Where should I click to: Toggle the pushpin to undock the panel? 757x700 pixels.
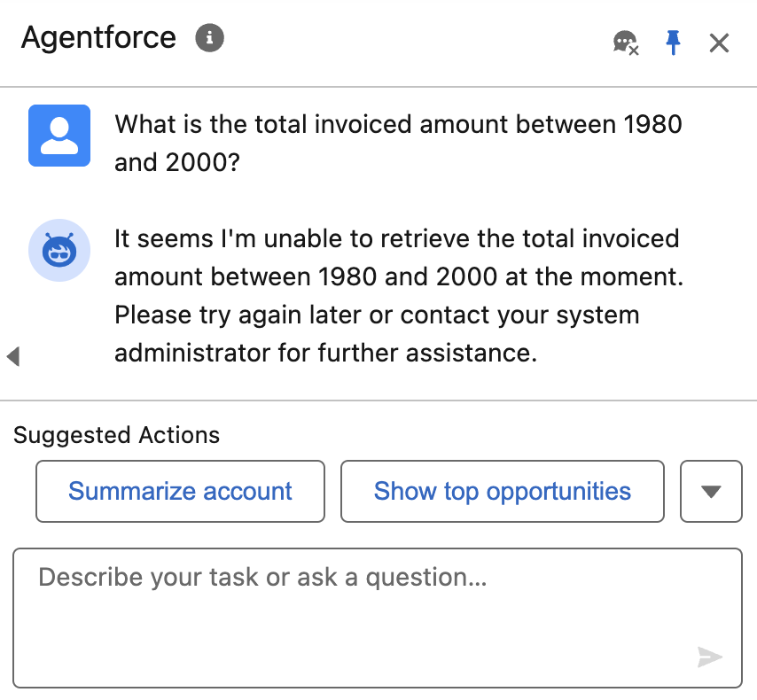pyautogui.click(x=674, y=42)
